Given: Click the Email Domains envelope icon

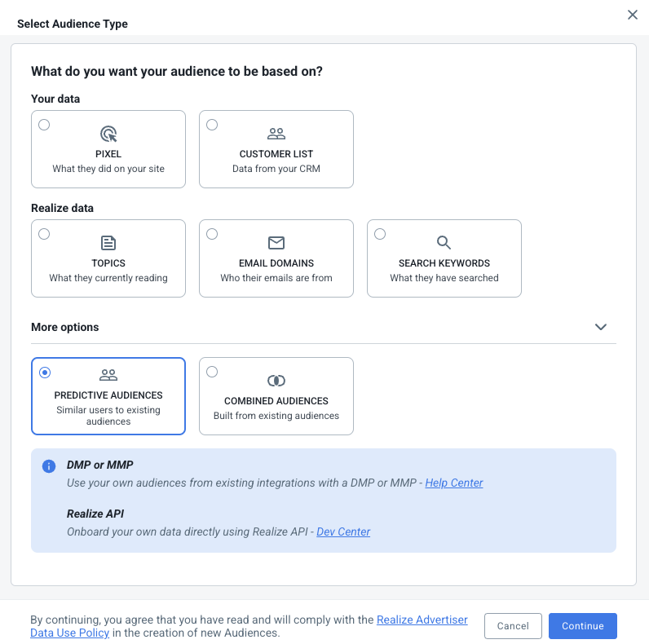Looking at the screenshot, I should pos(276,243).
